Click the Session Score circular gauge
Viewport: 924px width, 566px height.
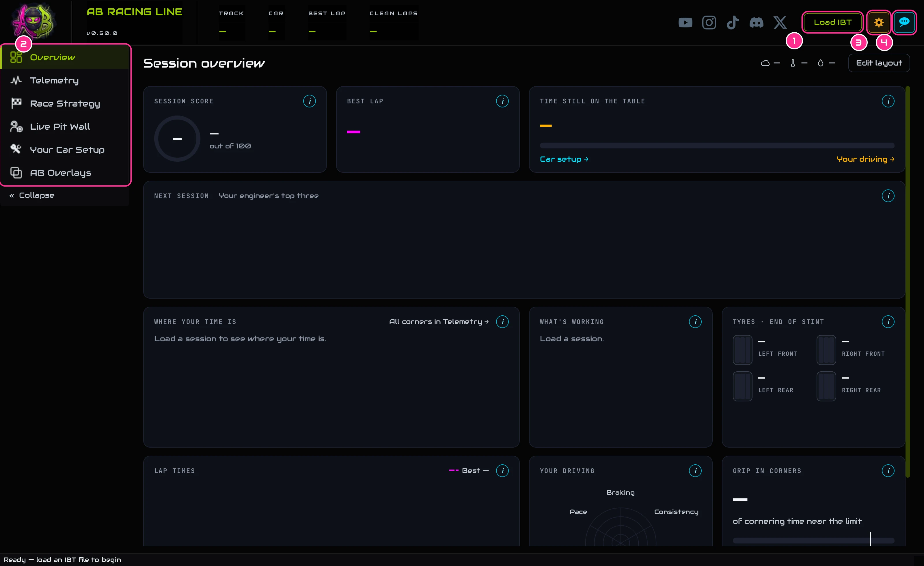pyautogui.click(x=177, y=138)
